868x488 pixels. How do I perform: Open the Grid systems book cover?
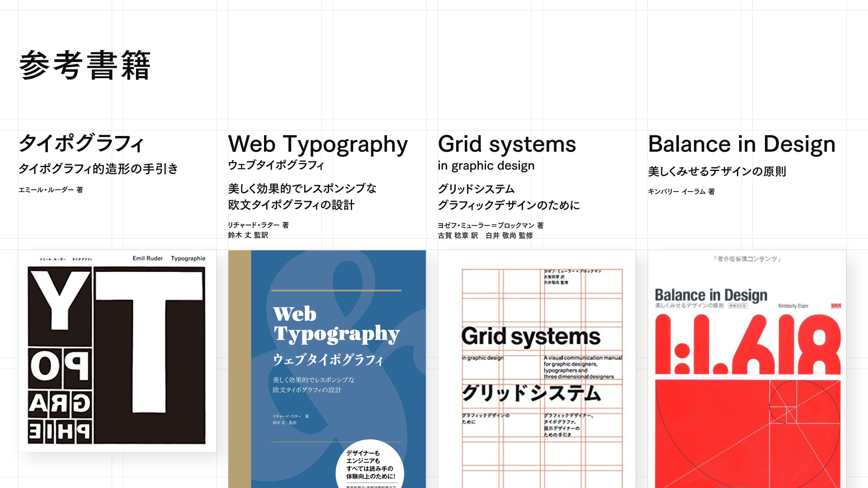[537, 369]
